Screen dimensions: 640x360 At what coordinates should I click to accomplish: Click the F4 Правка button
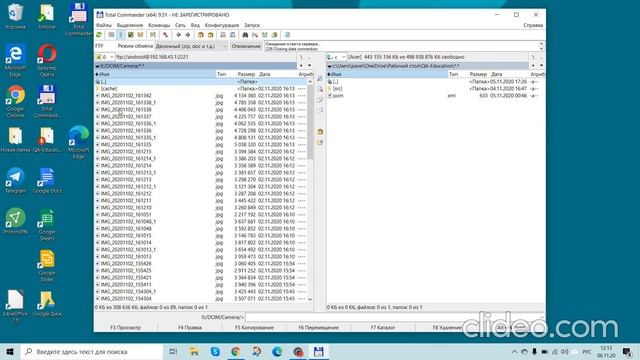coord(190,327)
